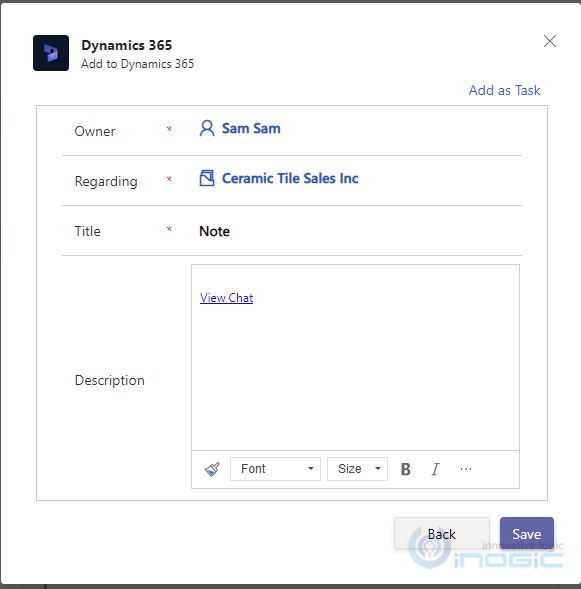Follow the View Chat link
The width and height of the screenshot is (581, 589).
[226, 298]
